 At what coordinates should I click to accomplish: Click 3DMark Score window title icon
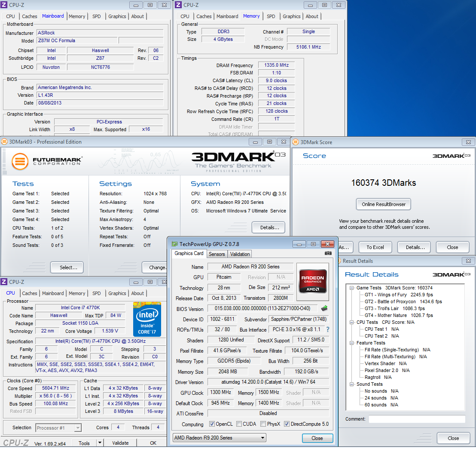point(296,142)
